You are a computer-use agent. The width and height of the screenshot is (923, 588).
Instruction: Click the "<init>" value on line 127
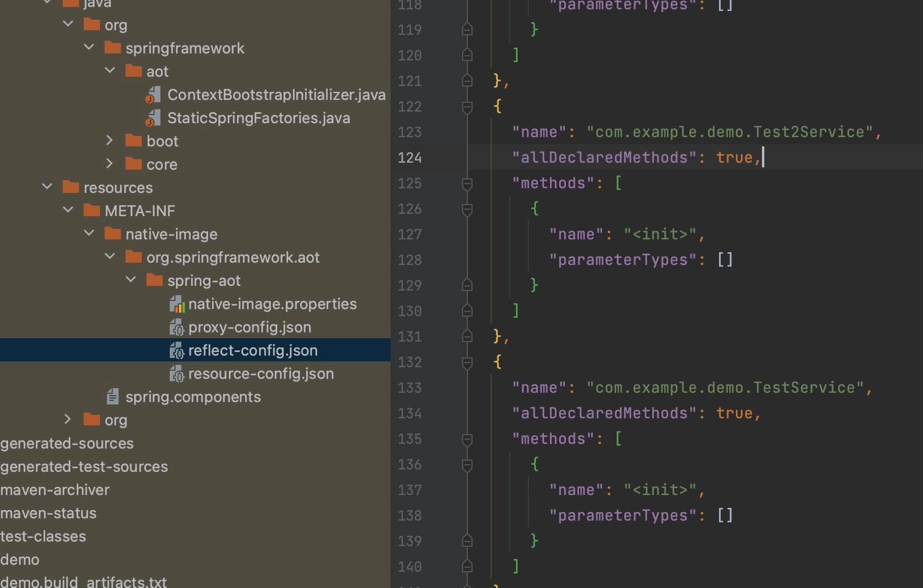pos(660,234)
